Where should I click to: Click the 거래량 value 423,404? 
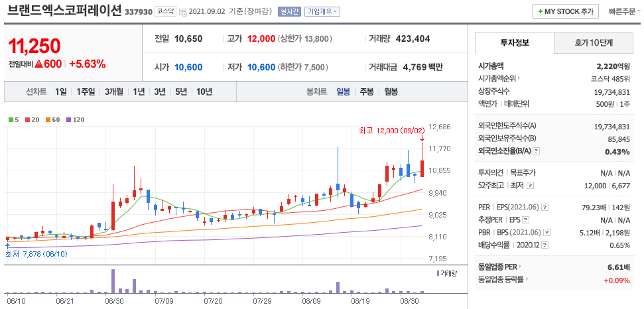pos(413,39)
